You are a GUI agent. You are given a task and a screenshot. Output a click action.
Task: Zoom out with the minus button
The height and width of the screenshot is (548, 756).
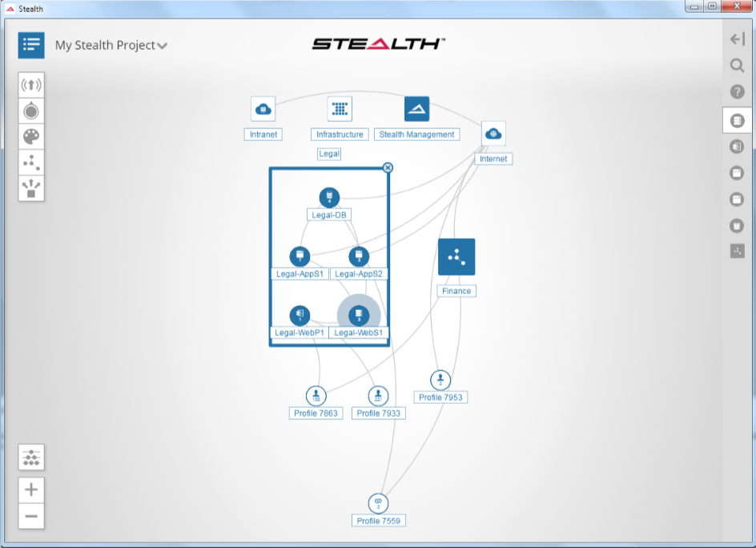pyautogui.click(x=31, y=516)
